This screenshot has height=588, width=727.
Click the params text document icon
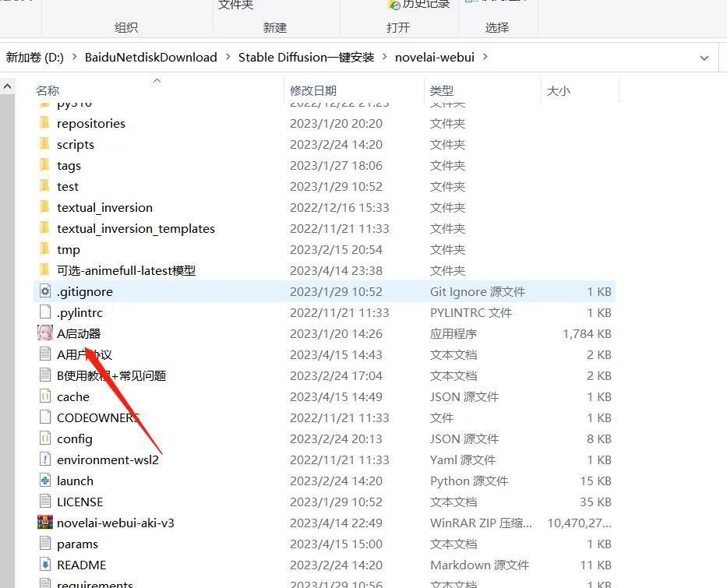[x=45, y=543]
